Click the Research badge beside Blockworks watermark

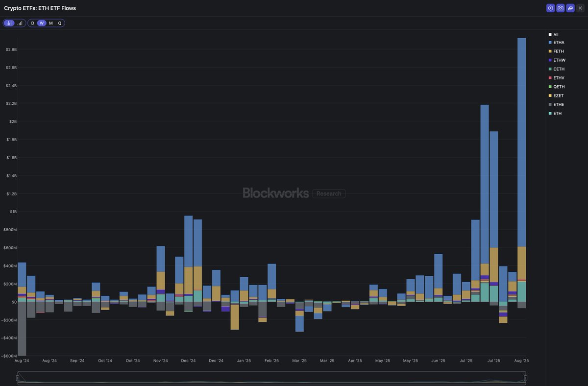tap(328, 193)
